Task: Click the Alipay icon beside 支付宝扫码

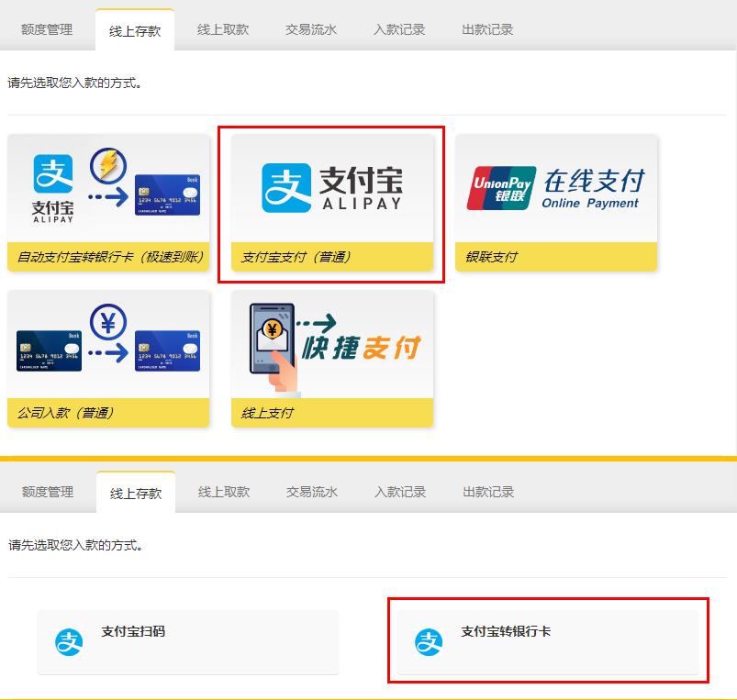Action: tap(69, 642)
